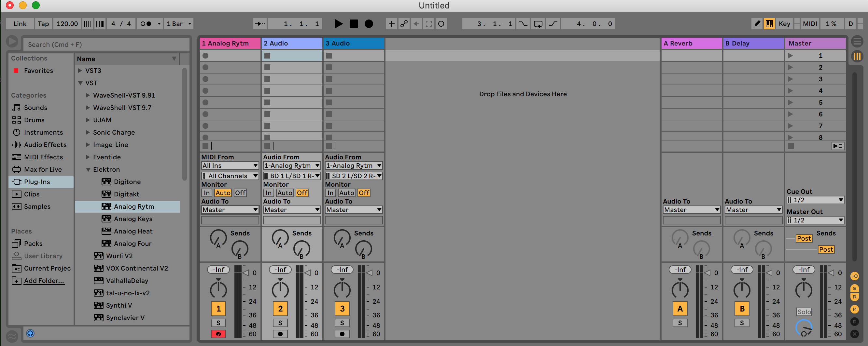Screen dimensions: 868x346
Task: Click track 2 pan knob
Action: click(280, 289)
